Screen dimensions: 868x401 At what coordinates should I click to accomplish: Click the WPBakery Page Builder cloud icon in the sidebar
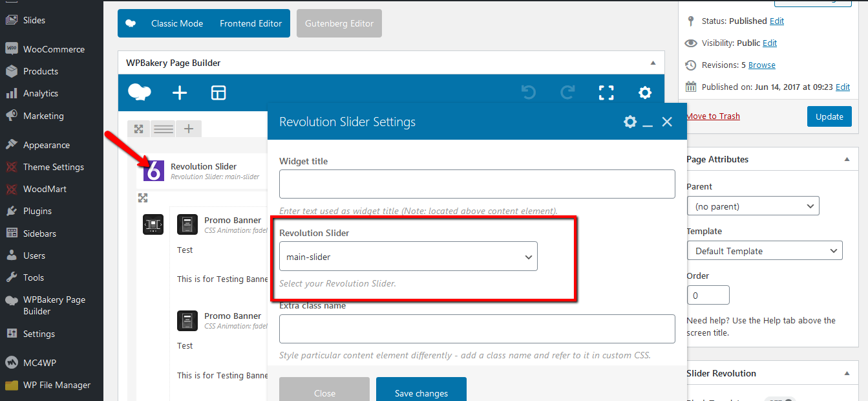point(11,300)
